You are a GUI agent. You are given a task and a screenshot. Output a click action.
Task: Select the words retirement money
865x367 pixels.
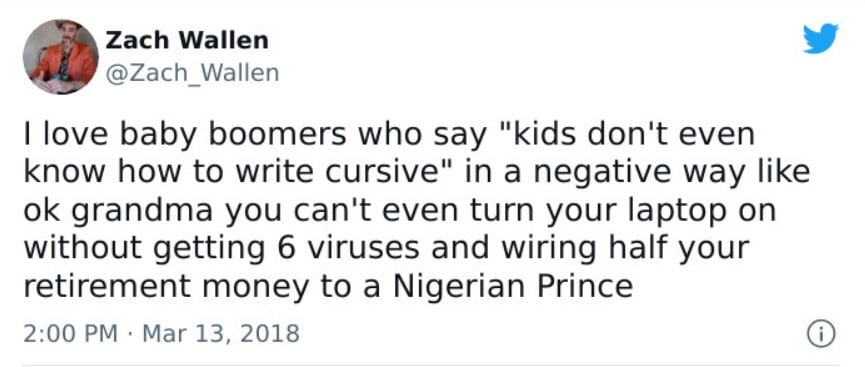(166, 288)
